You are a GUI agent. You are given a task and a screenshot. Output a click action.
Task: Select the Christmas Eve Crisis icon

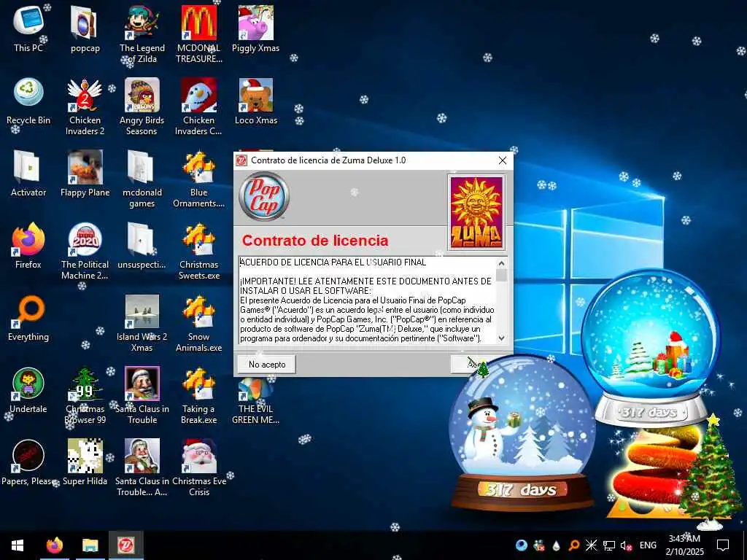click(x=198, y=469)
